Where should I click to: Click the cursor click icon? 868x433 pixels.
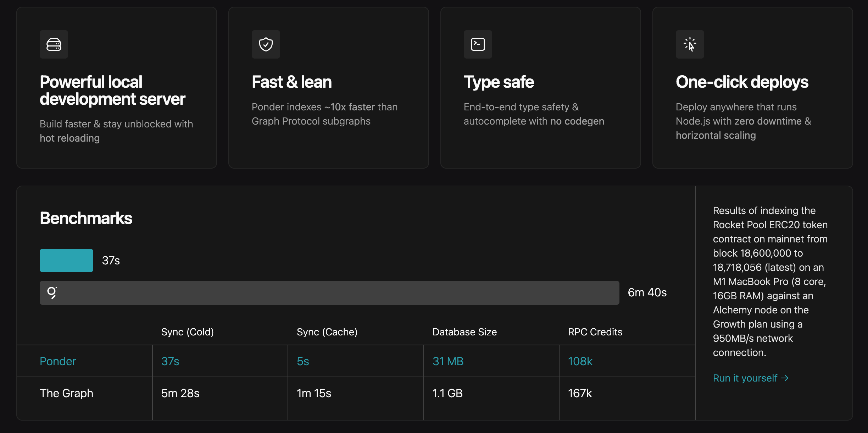point(690,44)
